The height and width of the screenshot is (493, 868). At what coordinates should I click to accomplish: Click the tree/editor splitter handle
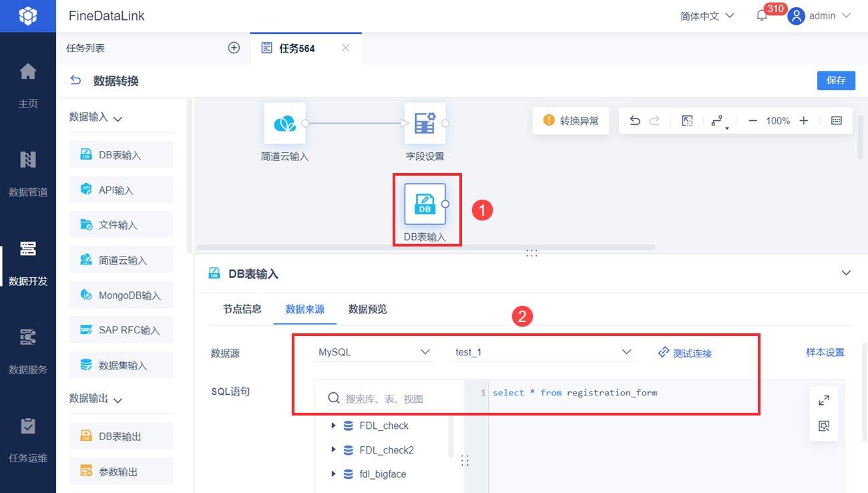pos(465,460)
